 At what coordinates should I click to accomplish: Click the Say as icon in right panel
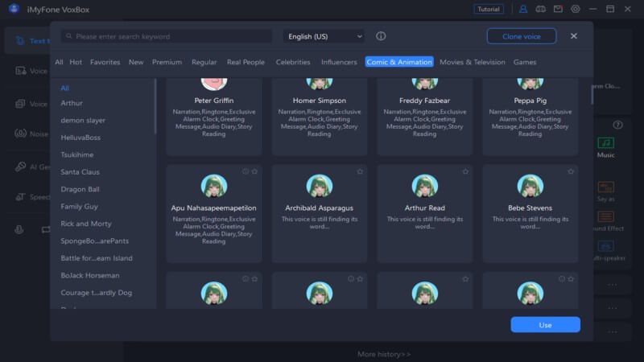[606, 187]
